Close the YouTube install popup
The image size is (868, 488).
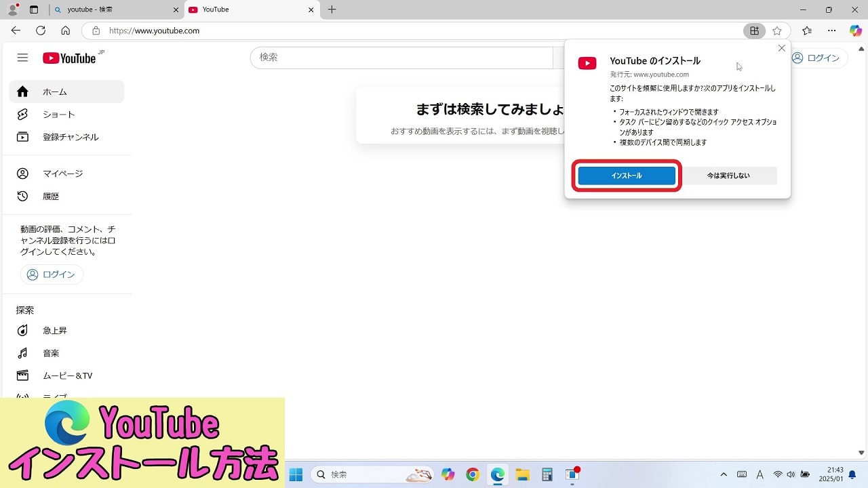coord(781,48)
